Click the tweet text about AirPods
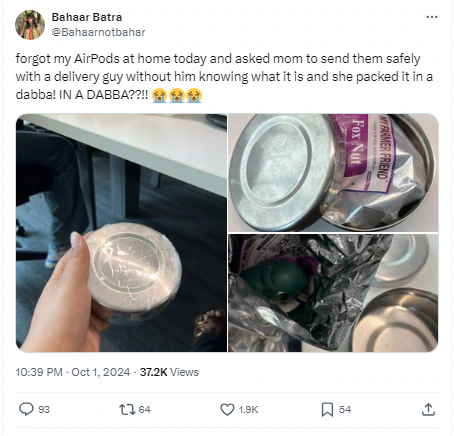Viewport: 454px width, 436px height. tap(224, 77)
